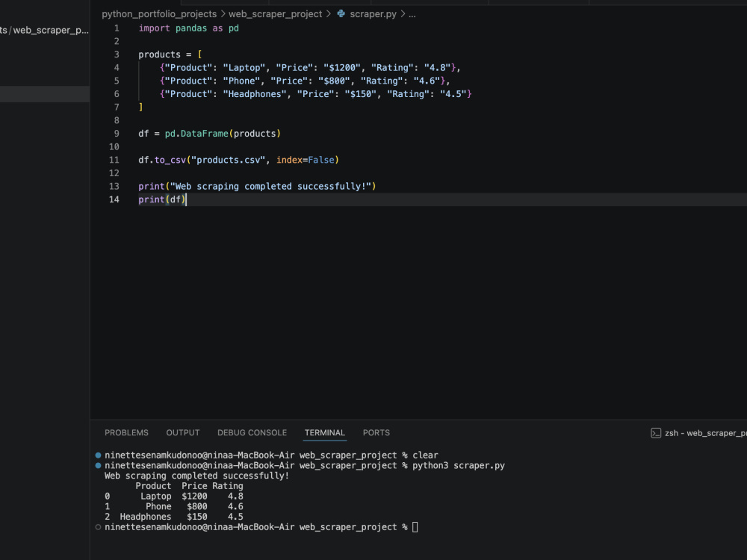This screenshot has width=747, height=560.
Task: Click the "Laptop $1200" row in terminal output
Action: (174, 497)
